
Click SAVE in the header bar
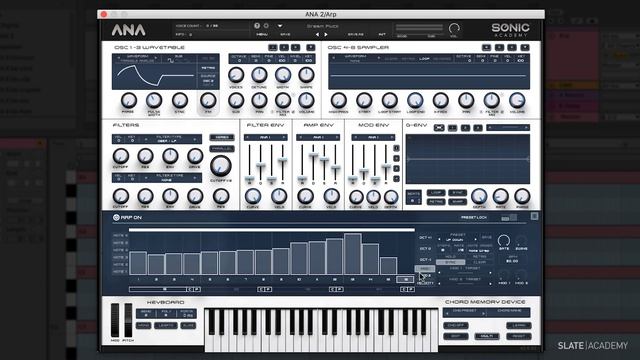[x=285, y=35]
